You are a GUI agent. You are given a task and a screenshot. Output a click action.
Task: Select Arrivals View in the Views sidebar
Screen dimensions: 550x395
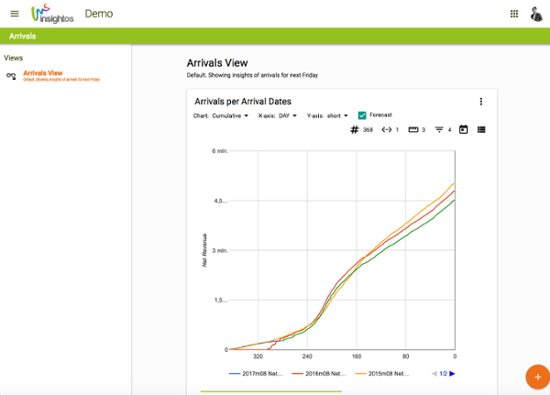click(43, 73)
